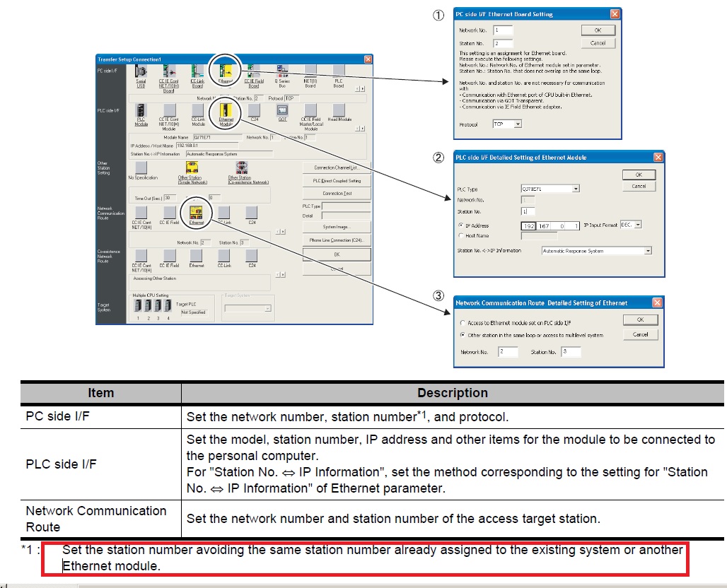727x588 pixels.
Task: Open the Connection Channel List button
Action: click(x=337, y=167)
